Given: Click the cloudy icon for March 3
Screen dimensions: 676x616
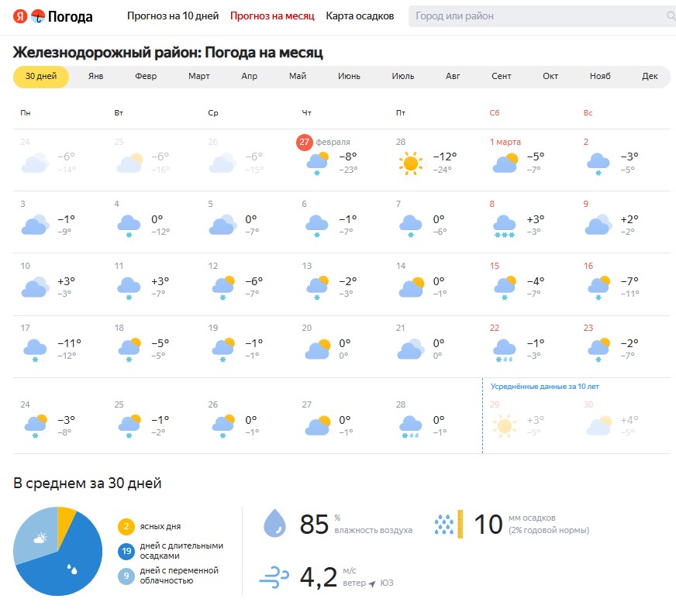Looking at the screenshot, I should [x=35, y=225].
